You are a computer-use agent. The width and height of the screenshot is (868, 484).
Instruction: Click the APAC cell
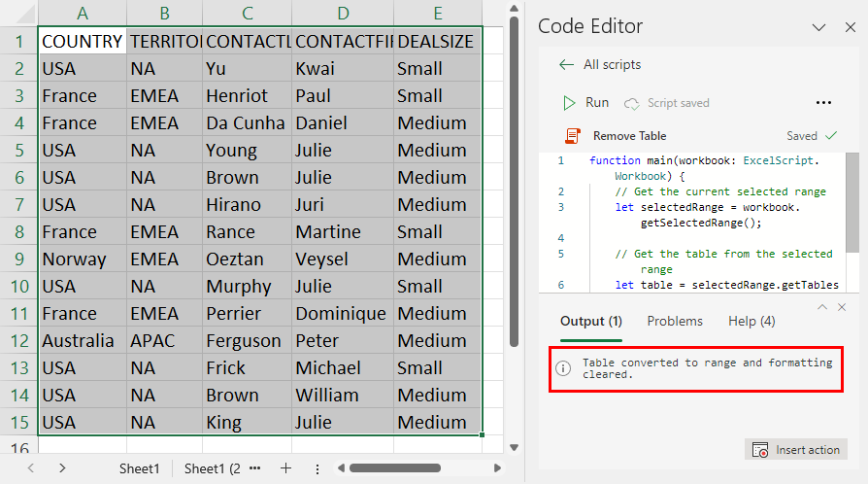pyautogui.click(x=164, y=340)
